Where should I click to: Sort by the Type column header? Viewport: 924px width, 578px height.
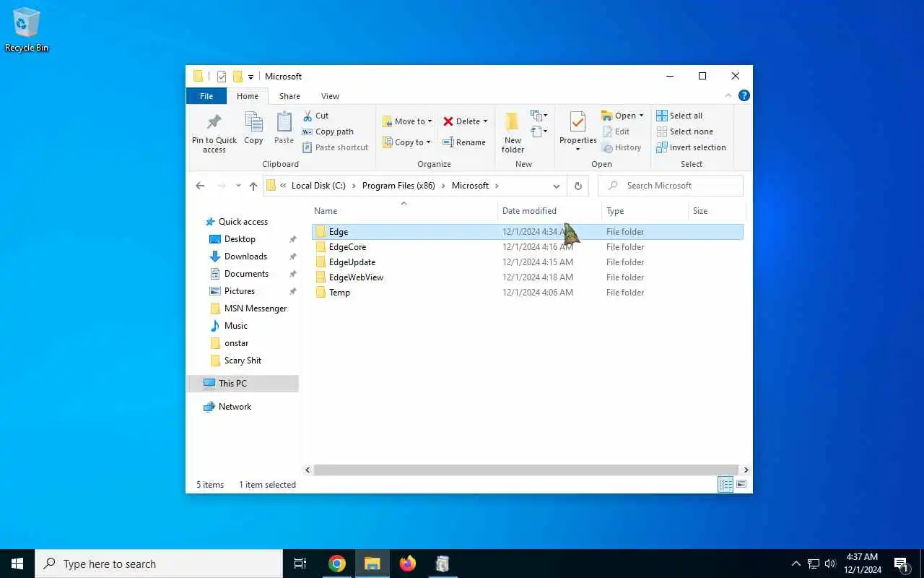[x=645, y=211]
